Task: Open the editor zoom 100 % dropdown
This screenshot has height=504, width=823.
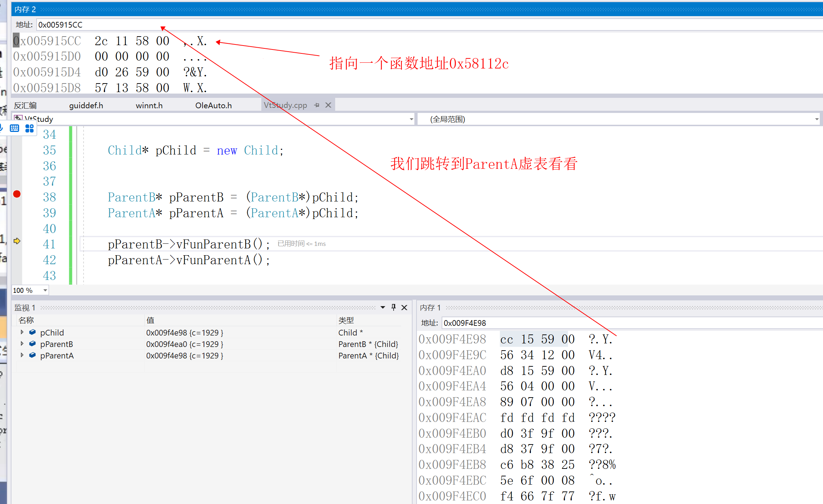Action: tap(45, 290)
